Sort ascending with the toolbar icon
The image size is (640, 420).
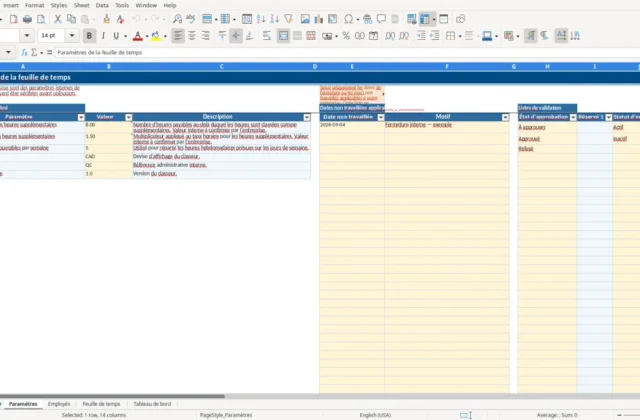pos(261,19)
